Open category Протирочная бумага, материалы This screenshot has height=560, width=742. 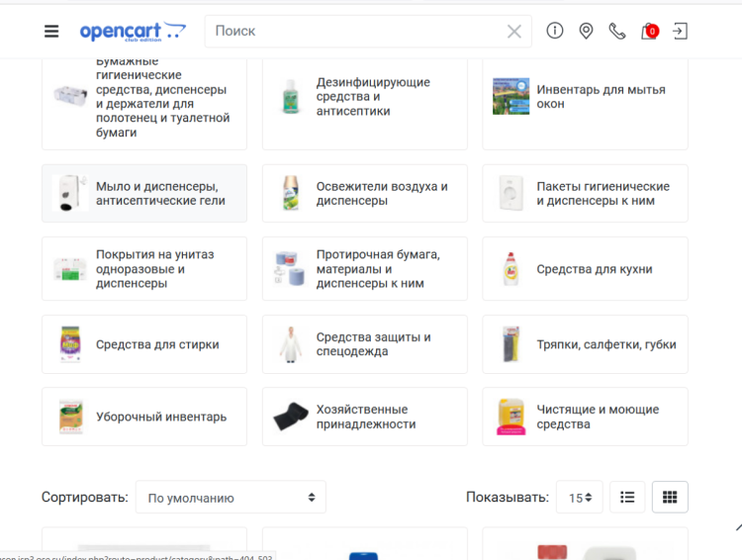365,268
